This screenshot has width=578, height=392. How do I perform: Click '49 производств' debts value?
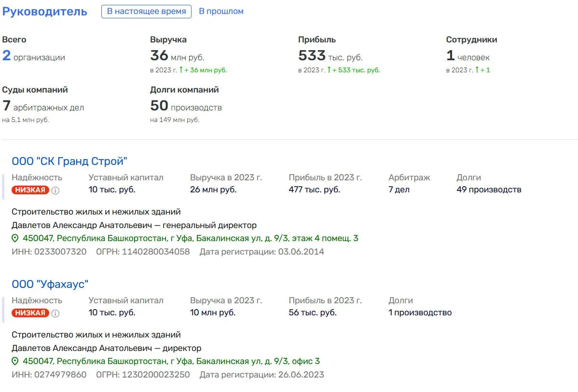click(489, 190)
